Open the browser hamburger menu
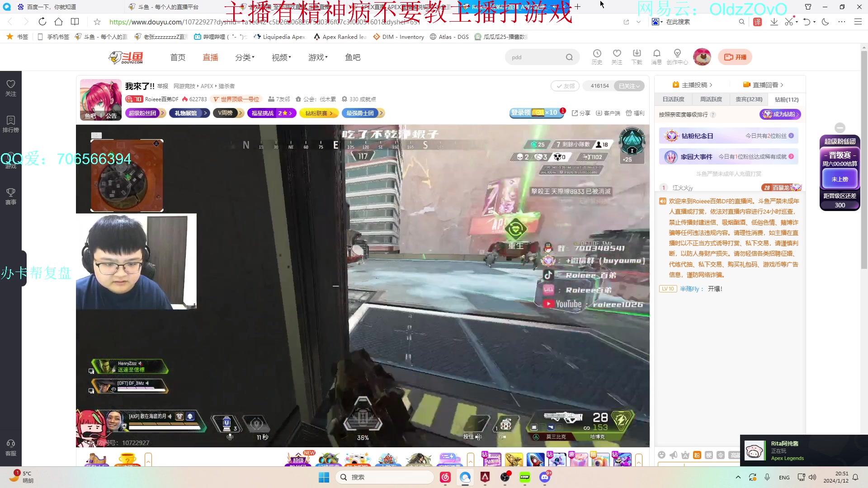 tap(858, 22)
